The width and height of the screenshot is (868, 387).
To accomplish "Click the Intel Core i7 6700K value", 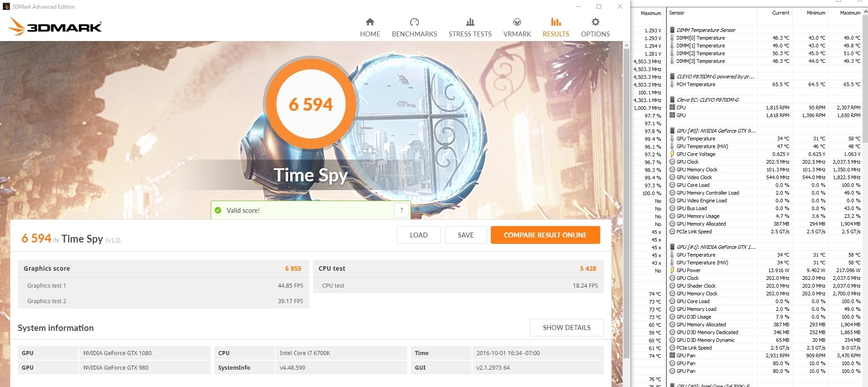I will pyautogui.click(x=305, y=353).
